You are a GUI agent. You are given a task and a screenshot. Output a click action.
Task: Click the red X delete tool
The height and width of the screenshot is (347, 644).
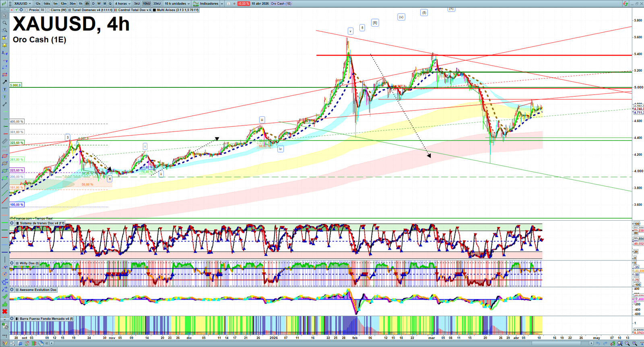coord(4,312)
